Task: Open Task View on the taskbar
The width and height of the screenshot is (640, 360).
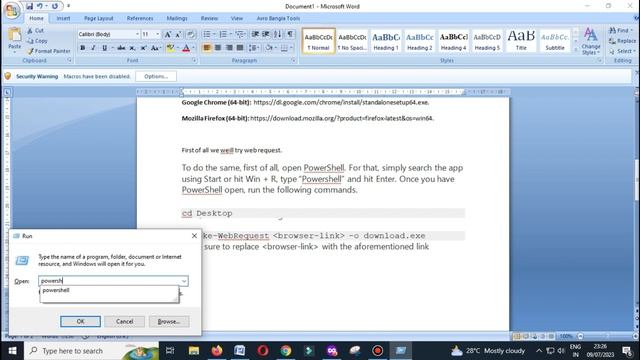Action: (170, 351)
